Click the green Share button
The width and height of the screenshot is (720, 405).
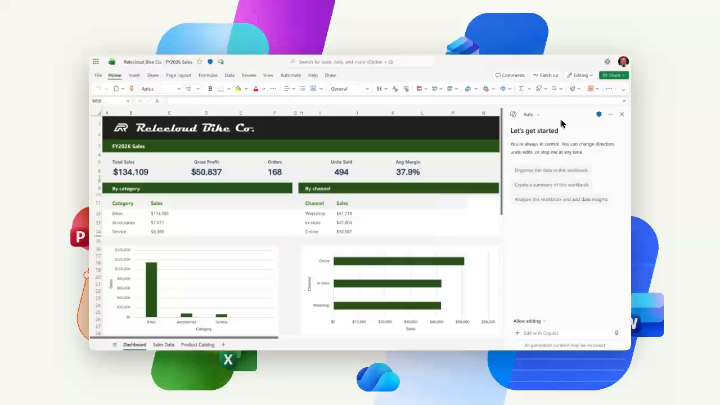[x=613, y=75]
